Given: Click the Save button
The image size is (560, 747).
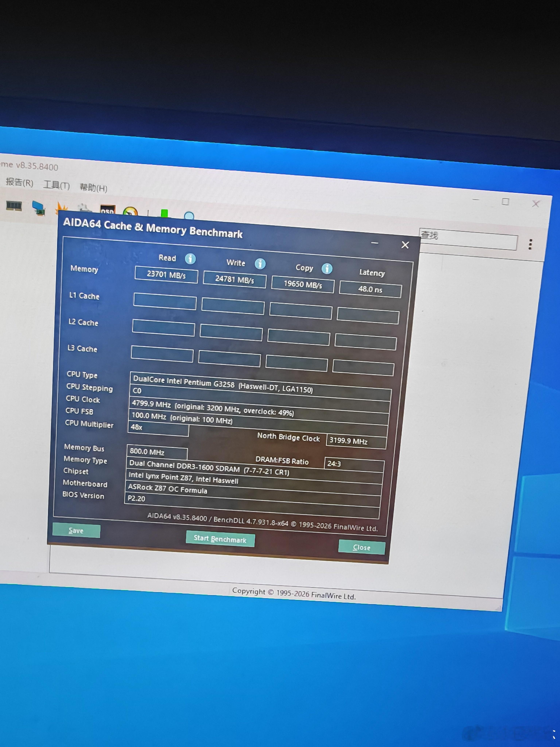Looking at the screenshot, I should (76, 531).
